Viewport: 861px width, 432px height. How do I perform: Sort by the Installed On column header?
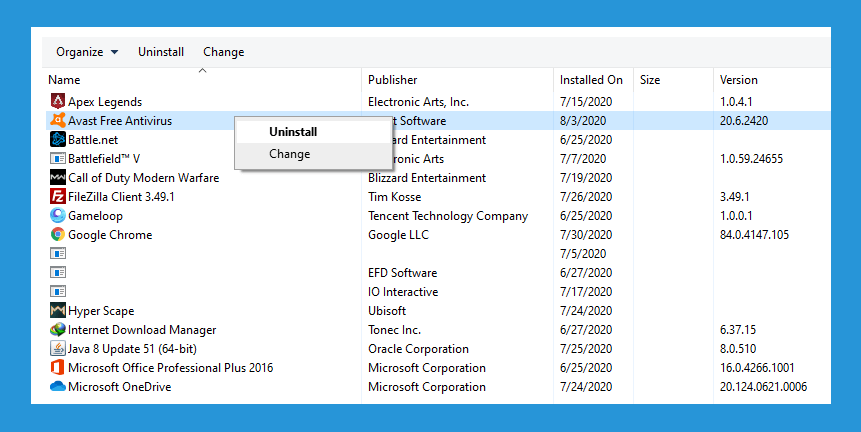point(591,80)
